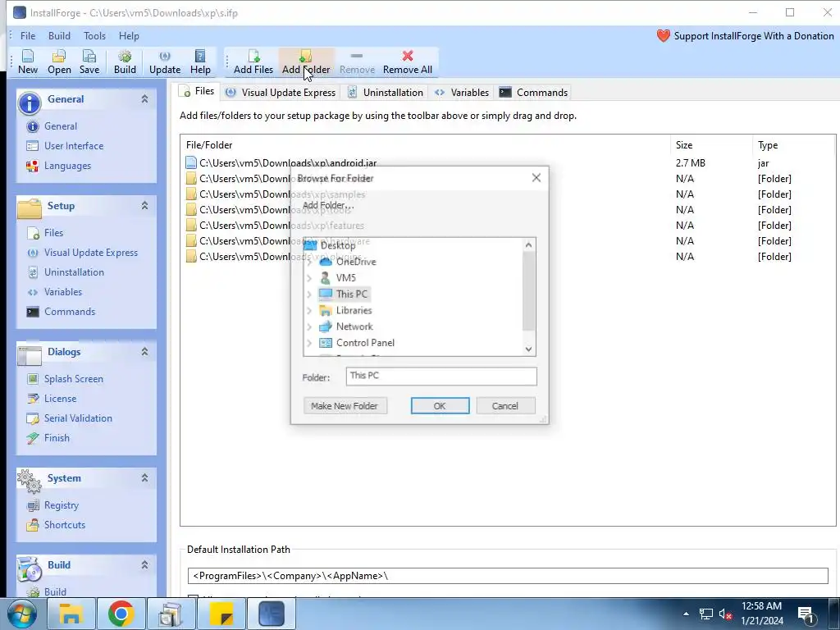Open the Build menu
Viewport: 840px width, 630px height.
[59, 36]
